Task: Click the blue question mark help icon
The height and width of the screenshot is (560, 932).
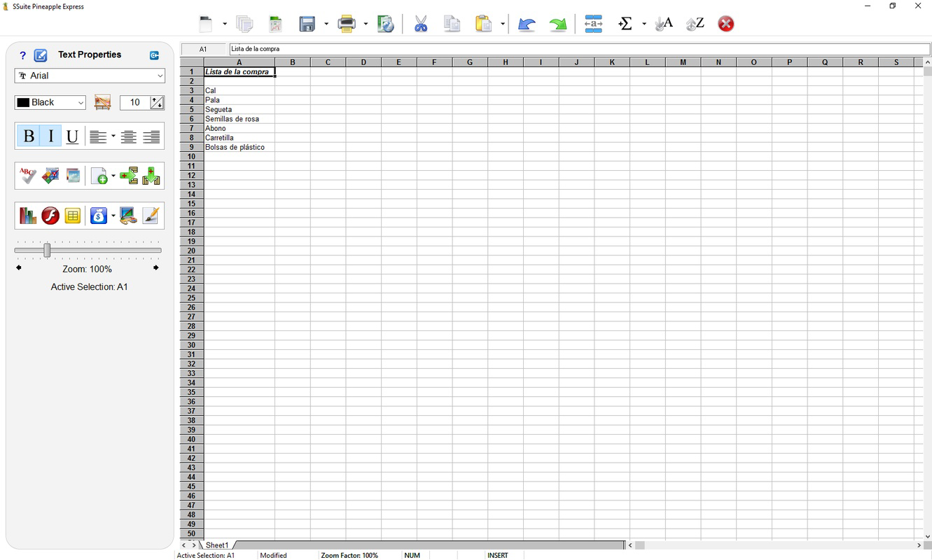Action: pyautogui.click(x=22, y=55)
